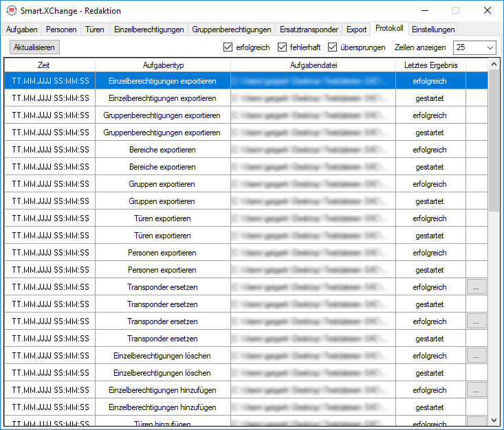Screen dimensions: 504x430
Task: Select the Türen exportieren erfolgreich row
Action: (163, 218)
